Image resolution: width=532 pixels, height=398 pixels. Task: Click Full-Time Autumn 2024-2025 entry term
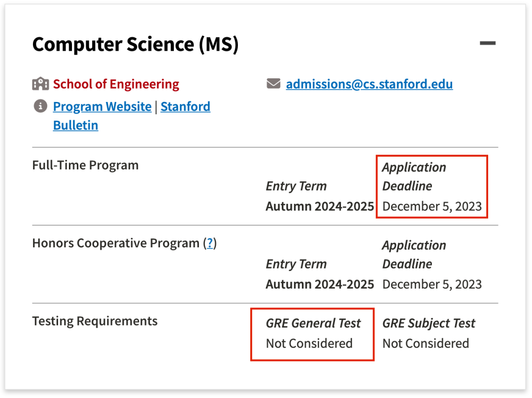320,206
